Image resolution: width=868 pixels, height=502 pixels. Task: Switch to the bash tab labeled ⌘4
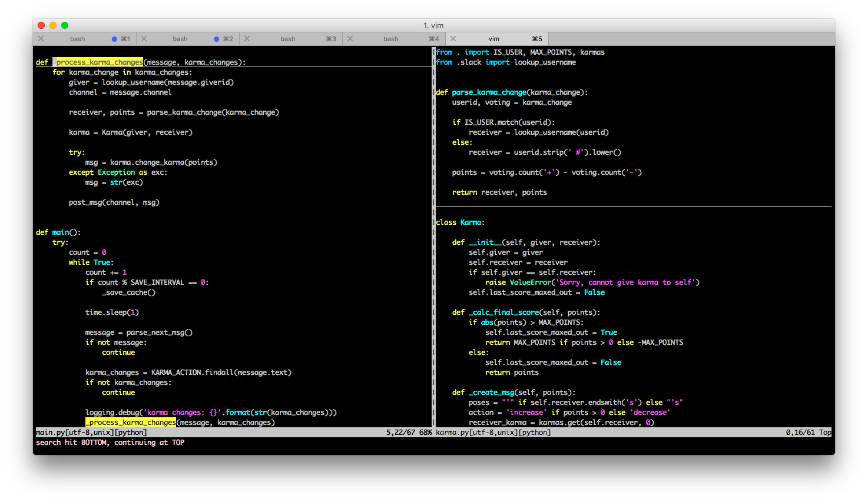[x=391, y=39]
